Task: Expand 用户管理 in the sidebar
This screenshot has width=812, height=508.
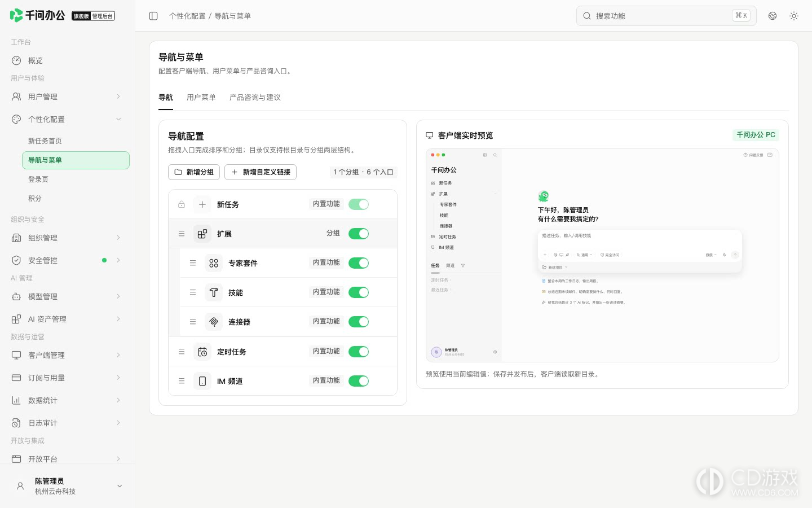Action: pos(67,97)
